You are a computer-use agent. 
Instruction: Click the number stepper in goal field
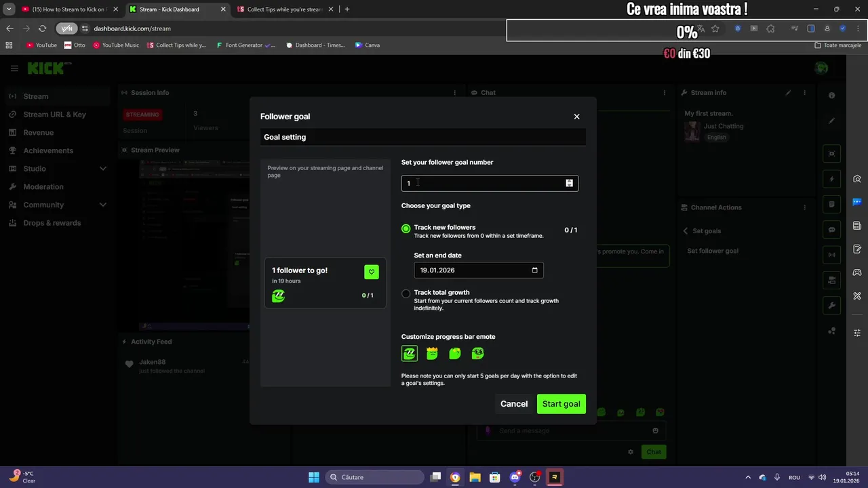569,183
